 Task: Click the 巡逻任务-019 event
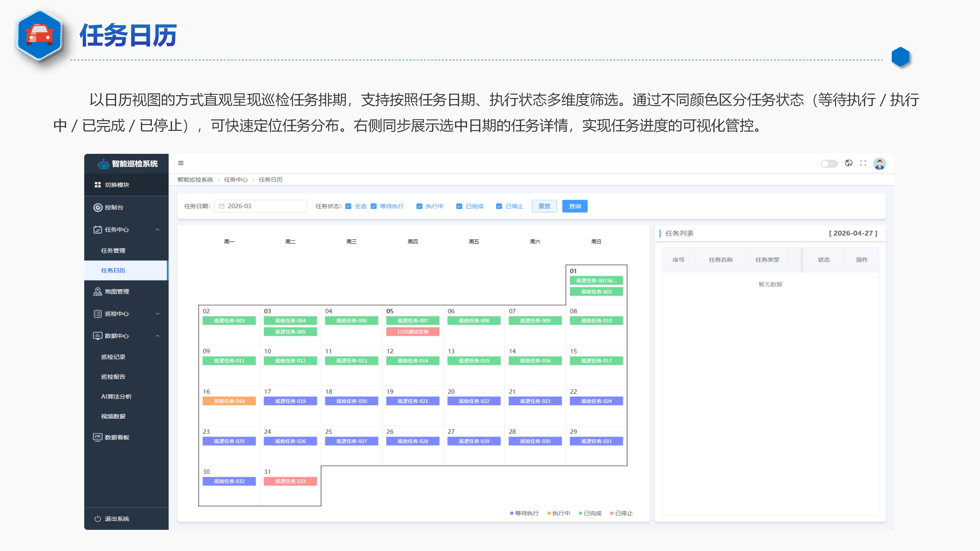(290, 401)
